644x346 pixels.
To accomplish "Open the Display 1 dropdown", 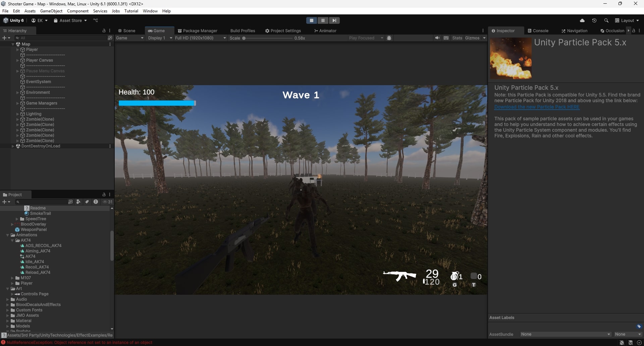I will (x=160, y=38).
